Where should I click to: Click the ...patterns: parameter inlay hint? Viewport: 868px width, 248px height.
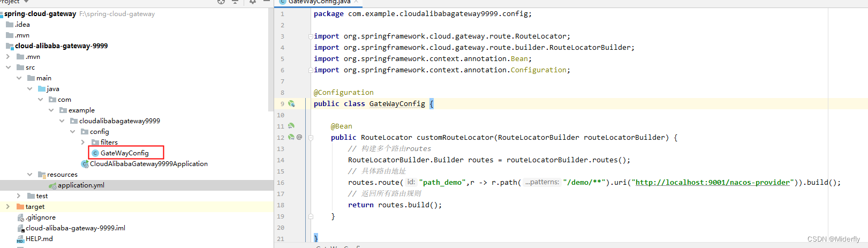pos(542,182)
